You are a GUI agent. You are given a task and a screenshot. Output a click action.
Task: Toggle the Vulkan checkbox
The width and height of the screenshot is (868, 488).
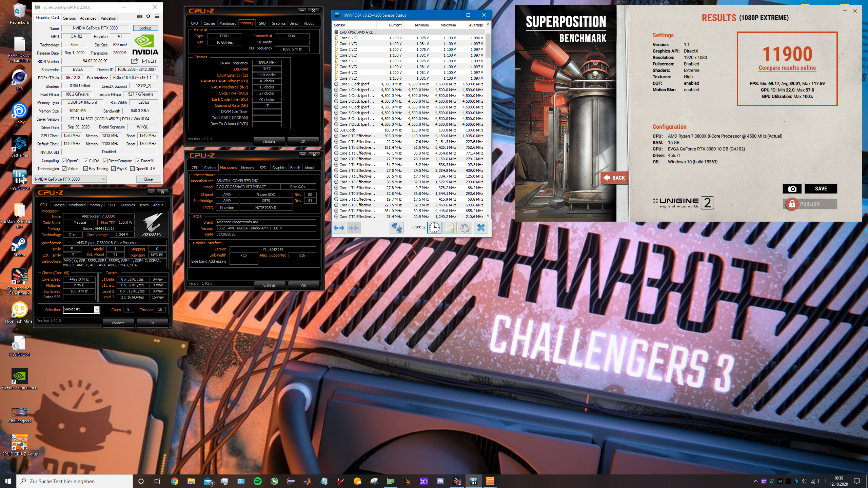[64, 169]
